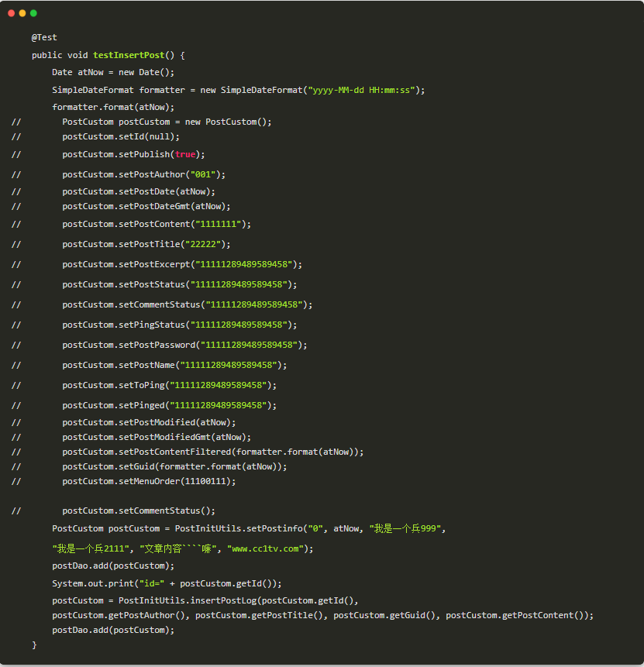This screenshot has height=667, width=644.
Task: Click postCustom.getPostTitle() argument
Action: coord(259,616)
